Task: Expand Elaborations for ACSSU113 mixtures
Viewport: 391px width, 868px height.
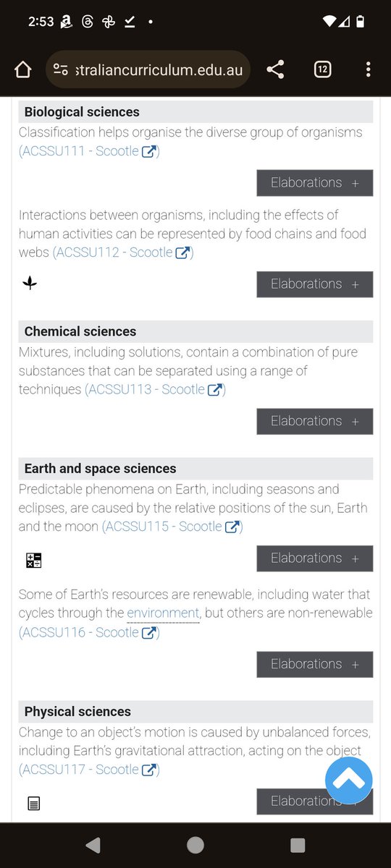Action: coord(315,421)
